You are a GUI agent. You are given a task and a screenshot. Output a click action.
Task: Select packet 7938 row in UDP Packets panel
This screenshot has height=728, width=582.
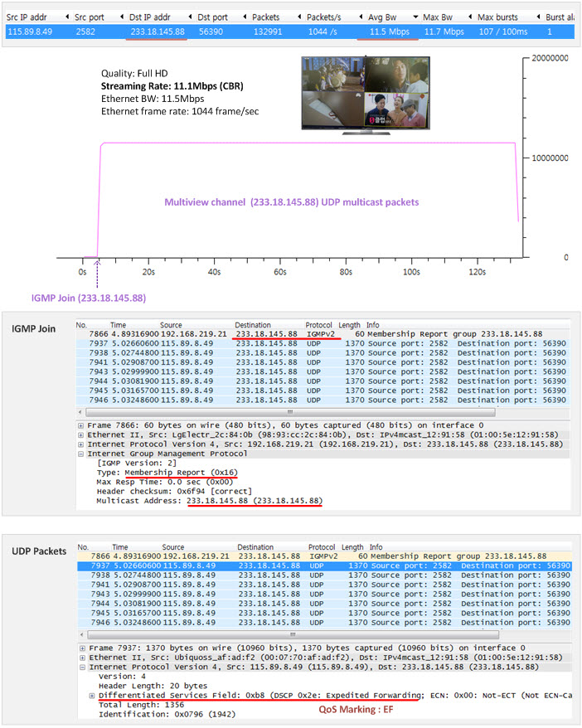click(x=324, y=575)
